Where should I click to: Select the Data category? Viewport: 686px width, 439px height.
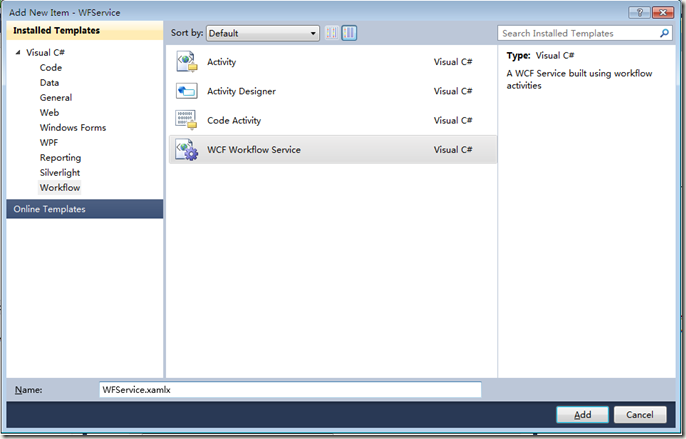tap(49, 82)
